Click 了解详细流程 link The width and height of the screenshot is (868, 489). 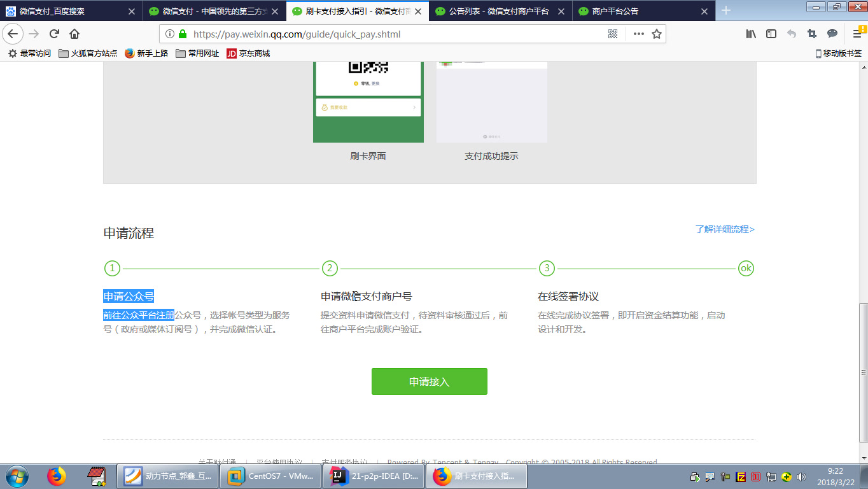point(725,229)
